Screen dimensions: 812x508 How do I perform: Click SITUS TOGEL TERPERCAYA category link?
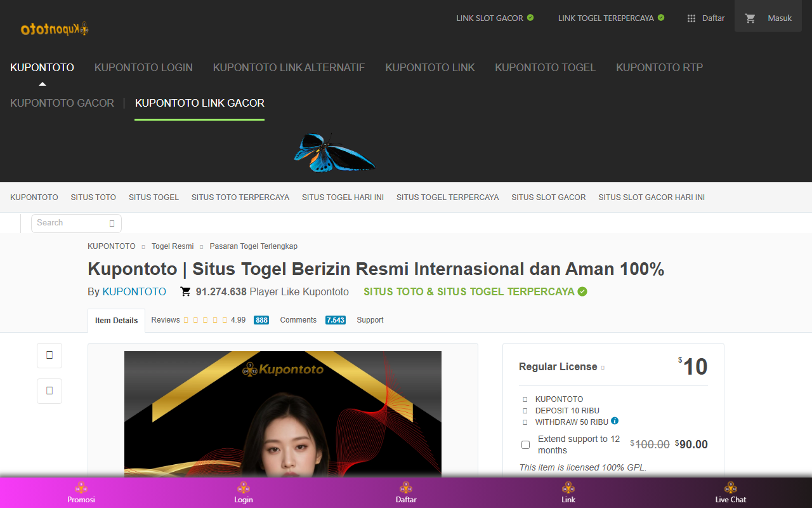[x=448, y=197]
